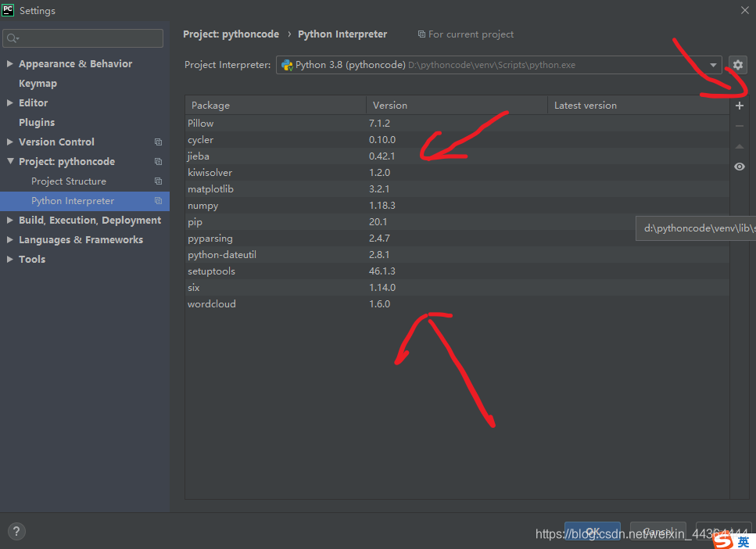Click the Project: pythoncode breadcrumb
The height and width of the screenshot is (549, 756).
coord(231,34)
